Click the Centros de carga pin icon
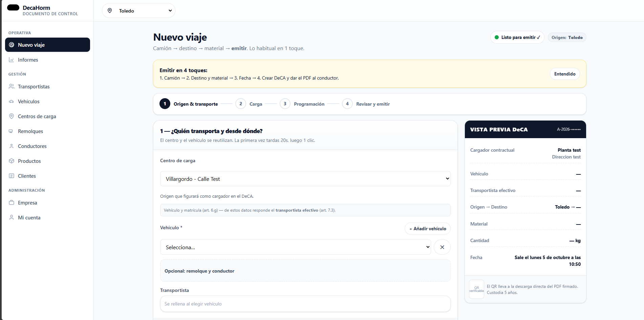 point(12,116)
